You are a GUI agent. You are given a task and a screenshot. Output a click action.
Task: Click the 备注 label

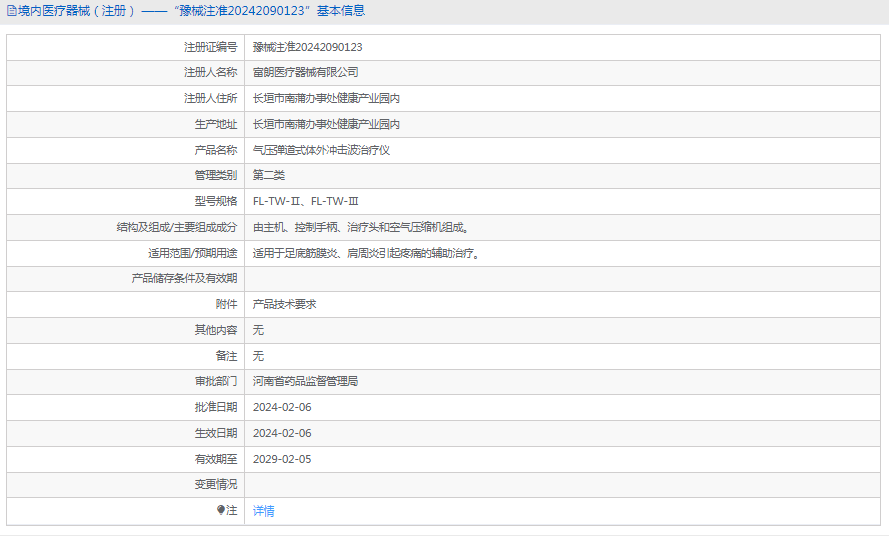pyautogui.click(x=226, y=356)
